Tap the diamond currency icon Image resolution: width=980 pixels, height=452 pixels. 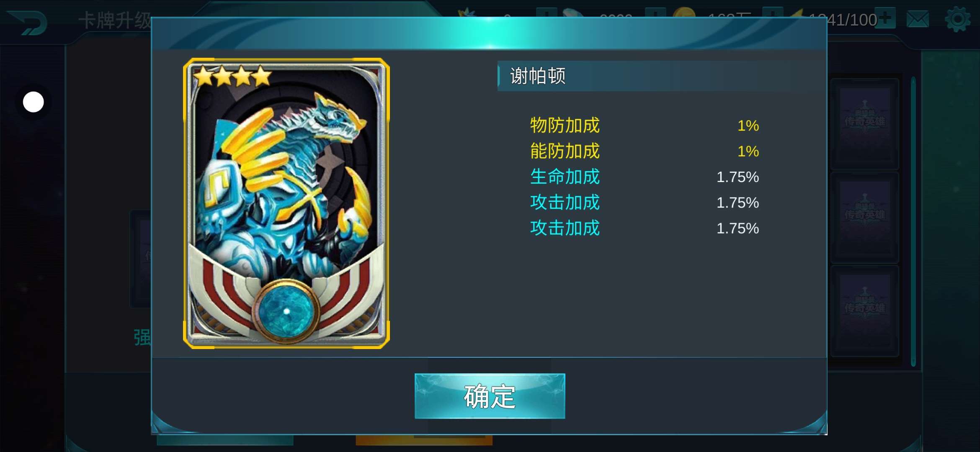click(574, 13)
